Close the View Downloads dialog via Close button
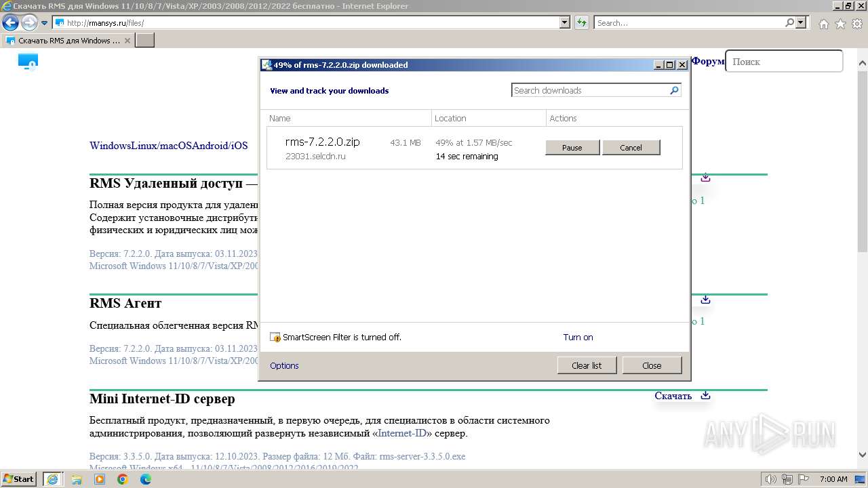 coord(652,365)
